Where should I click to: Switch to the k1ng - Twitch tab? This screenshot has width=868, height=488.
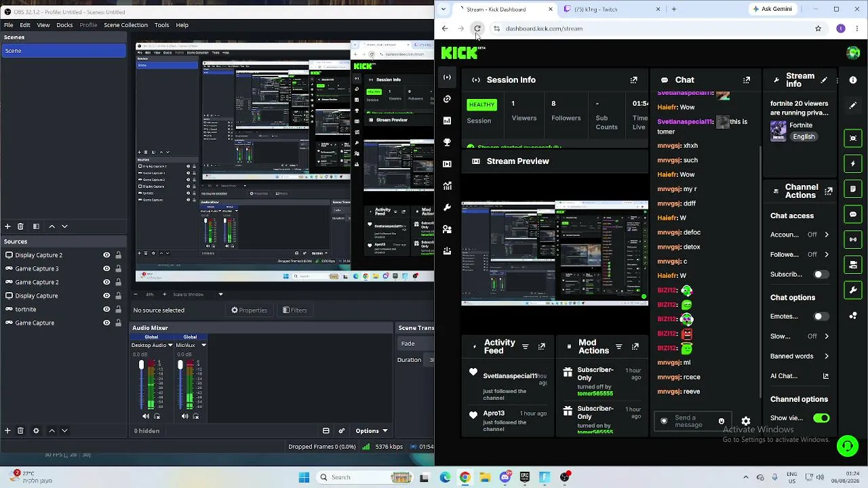pyautogui.click(x=610, y=9)
